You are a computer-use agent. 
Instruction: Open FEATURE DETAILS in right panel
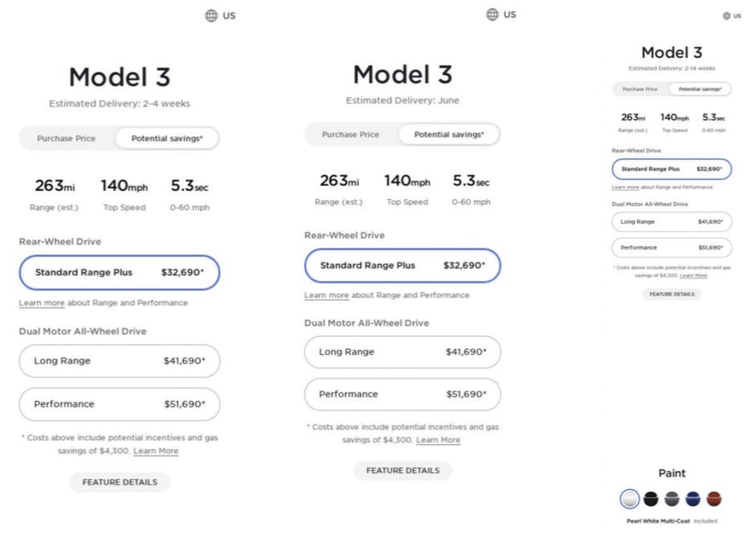pos(671,294)
